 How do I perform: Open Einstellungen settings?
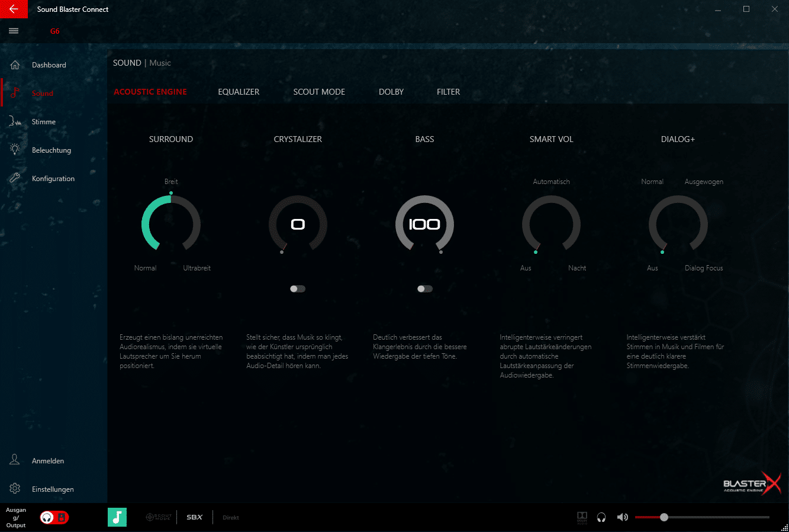(x=52, y=489)
